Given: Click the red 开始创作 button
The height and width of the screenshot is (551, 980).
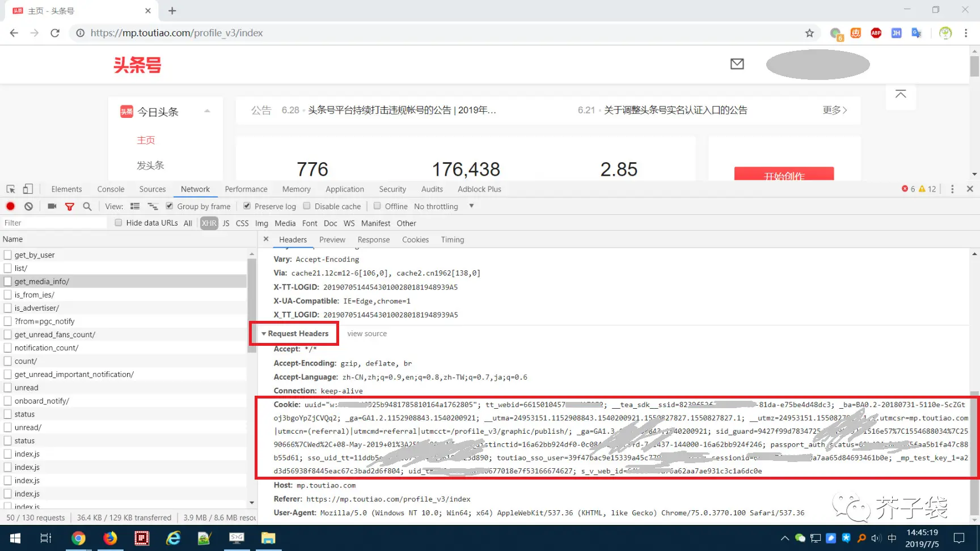Looking at the screenshot, I should point(784,174).
